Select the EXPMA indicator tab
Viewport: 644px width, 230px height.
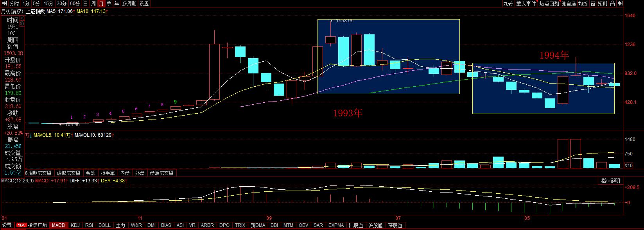(336, 225)
